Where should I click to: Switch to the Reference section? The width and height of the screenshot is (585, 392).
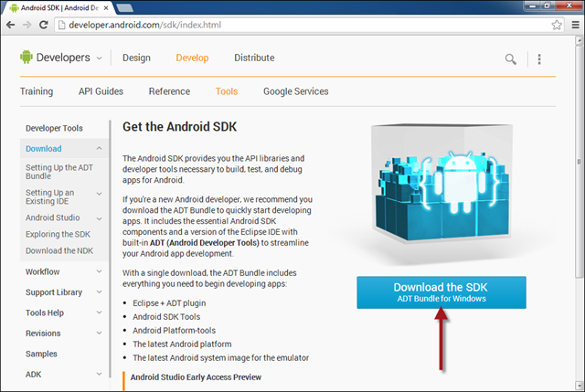click(x=169, y=91)
